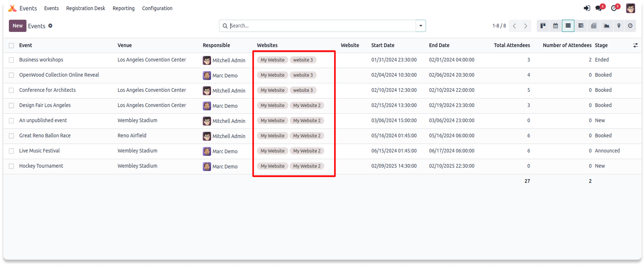
Task: Click the Odoo Events app logo
Action: (12, 8)
